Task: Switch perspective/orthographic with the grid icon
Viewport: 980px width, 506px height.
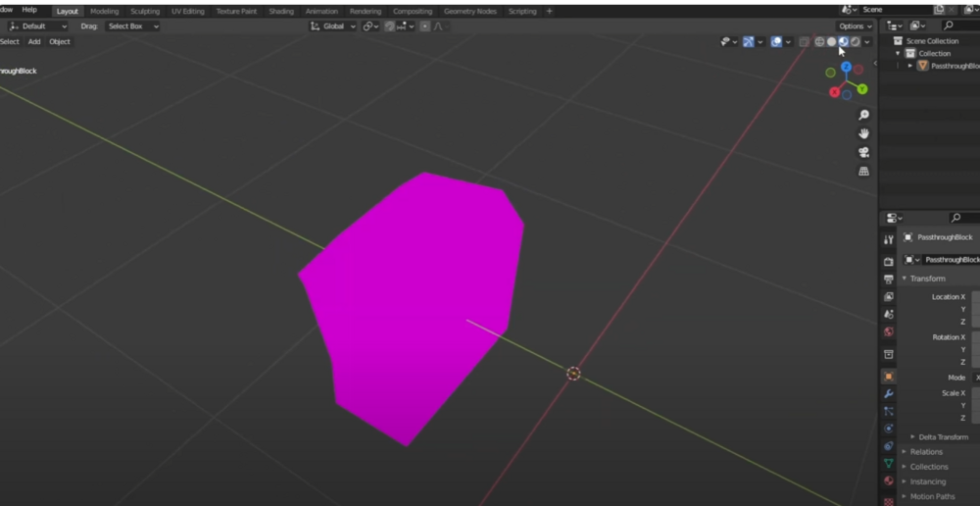Action: 863,171
